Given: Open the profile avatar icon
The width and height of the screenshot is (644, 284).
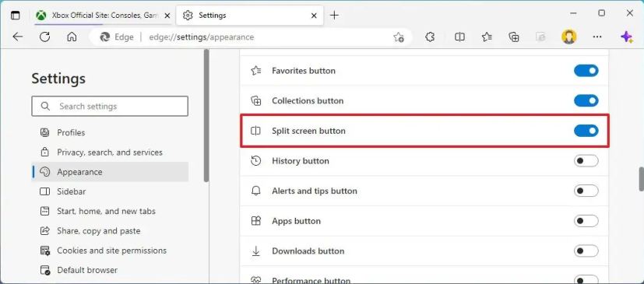Looking at the screenshot, I should coord(568,37).
